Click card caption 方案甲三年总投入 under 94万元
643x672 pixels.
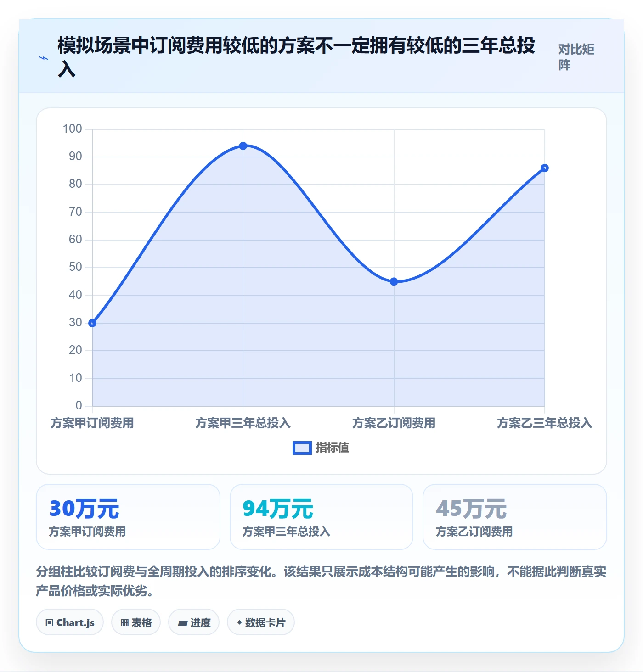pos(286,532)
